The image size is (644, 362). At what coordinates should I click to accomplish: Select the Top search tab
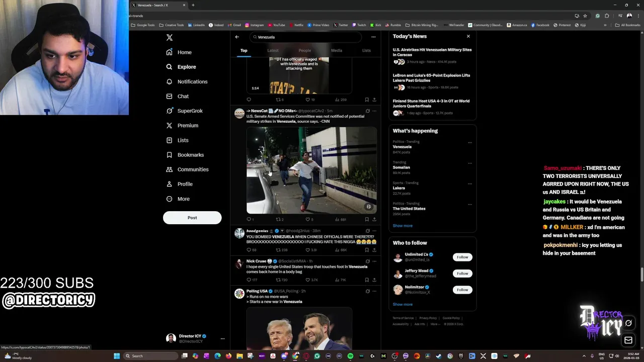(x=244, y=50)
